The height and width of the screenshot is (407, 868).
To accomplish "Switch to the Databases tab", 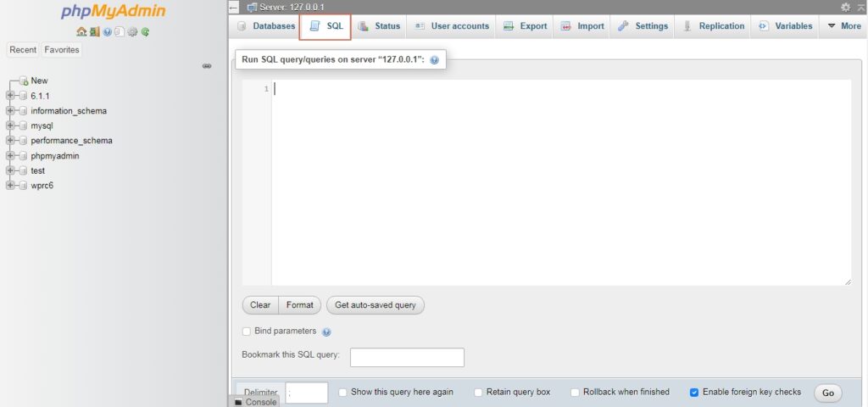I will click(x=265, y=26).
